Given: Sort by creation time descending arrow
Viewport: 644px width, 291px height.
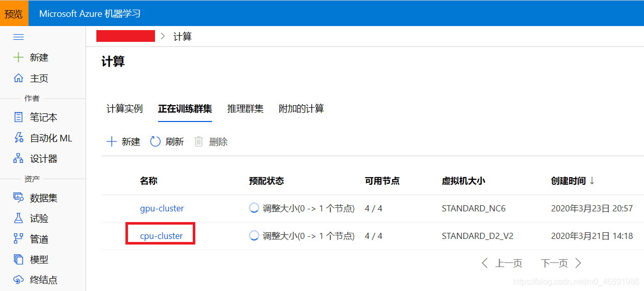Looking at the screenshot, I should point(592,181).
